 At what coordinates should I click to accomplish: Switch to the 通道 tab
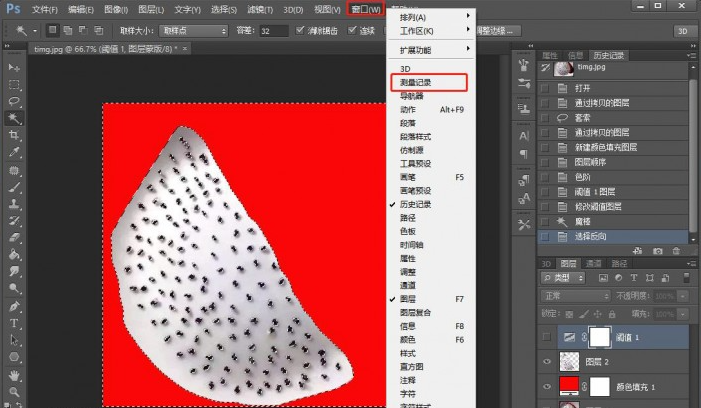click(594, 263)
